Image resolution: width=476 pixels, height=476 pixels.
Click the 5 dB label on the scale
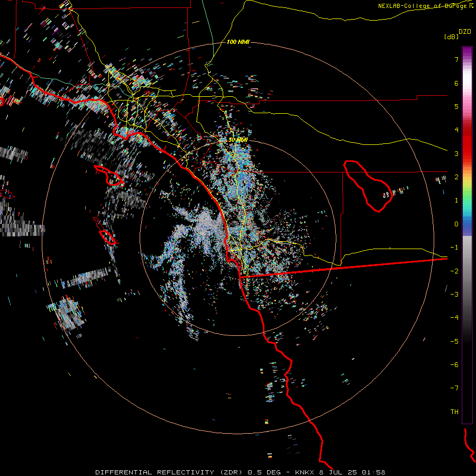tap(456, 106)
